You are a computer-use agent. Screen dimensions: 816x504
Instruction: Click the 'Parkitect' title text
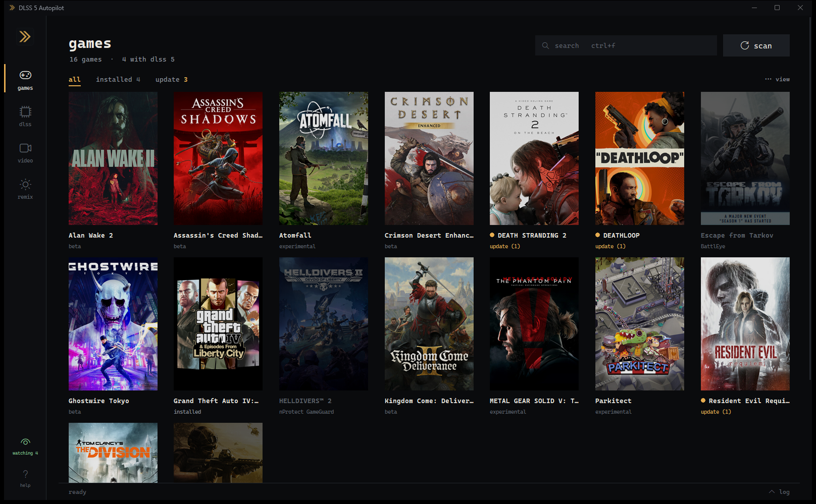[614, 401]
